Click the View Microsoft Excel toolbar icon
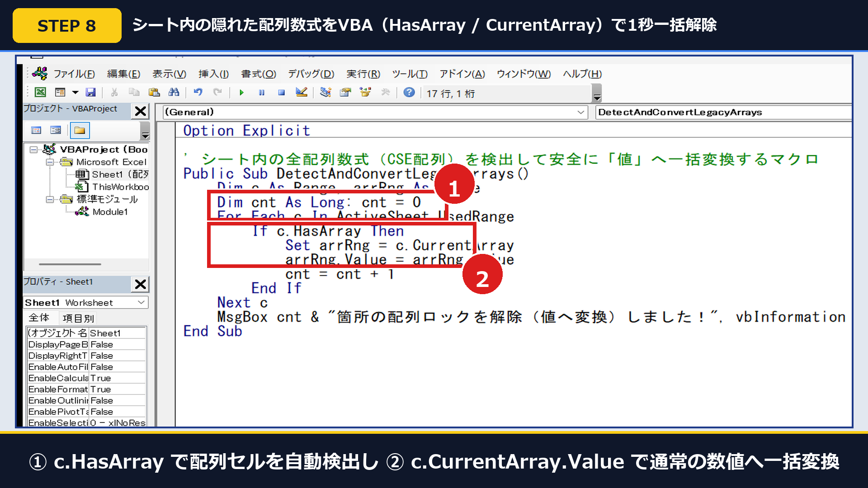 40,92
